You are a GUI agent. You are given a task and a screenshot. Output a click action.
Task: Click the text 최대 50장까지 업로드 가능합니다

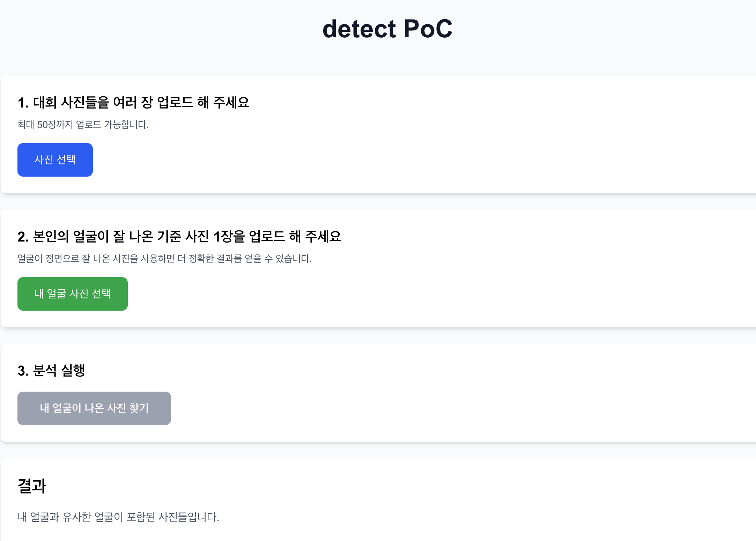click(83, 126)
